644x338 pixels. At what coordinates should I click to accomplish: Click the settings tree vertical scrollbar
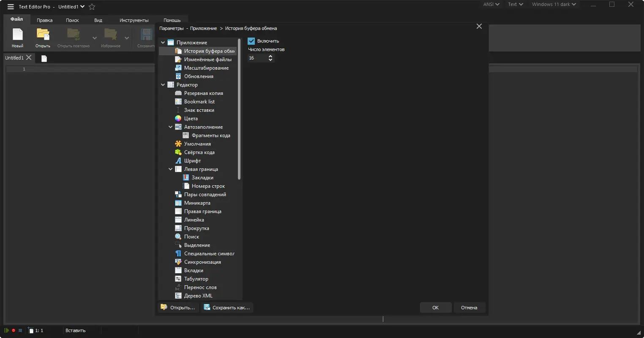pos(240,109)
